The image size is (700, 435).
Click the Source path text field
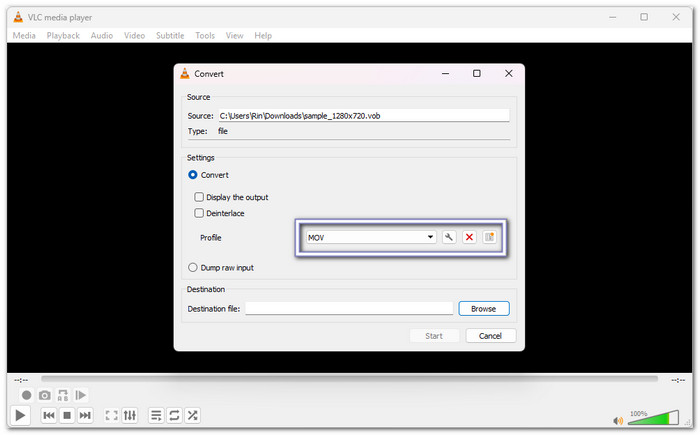coord(363,116)
